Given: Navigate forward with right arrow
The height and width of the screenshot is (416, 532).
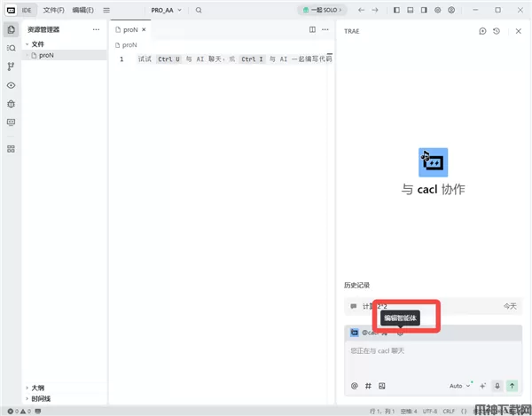Looking at the screenshot, I should 374,10.
